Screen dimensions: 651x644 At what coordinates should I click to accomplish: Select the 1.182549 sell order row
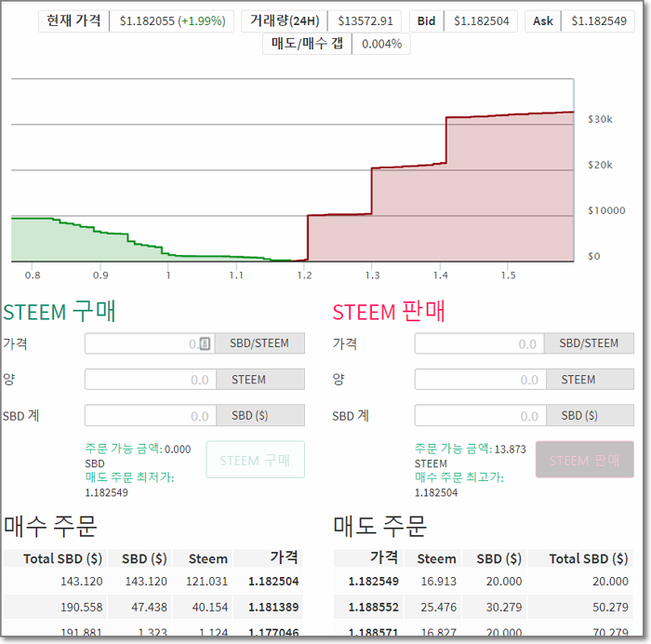click(x=482, y=582)
